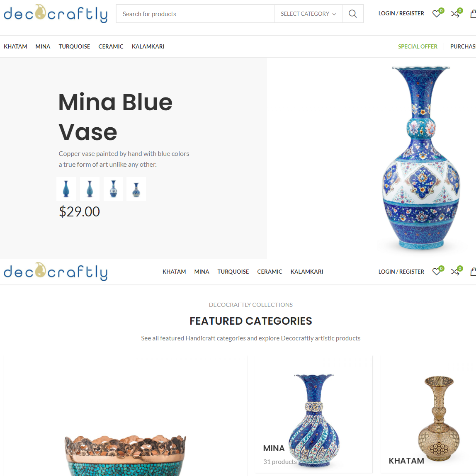Click Decocraftly logo in sticky header
Image resolution: width=476 pixels, height=476 pixels.
pyautogui.click(x=56, y=272)
